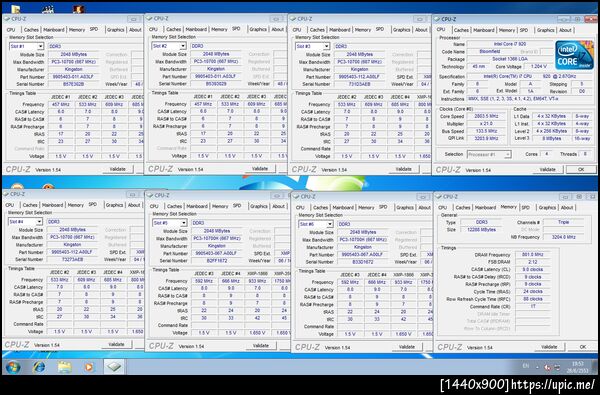Click the title icon of the Intel Core i7 window
600x395 pixels.
(438, 19)
